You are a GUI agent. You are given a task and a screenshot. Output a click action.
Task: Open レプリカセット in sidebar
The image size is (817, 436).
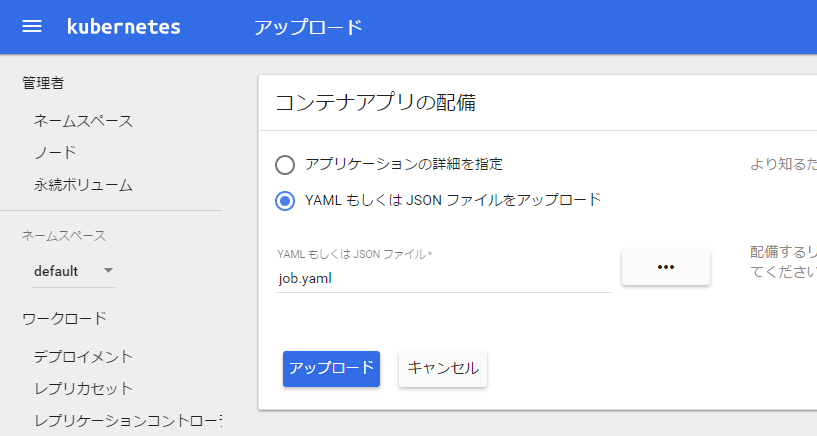83,389
